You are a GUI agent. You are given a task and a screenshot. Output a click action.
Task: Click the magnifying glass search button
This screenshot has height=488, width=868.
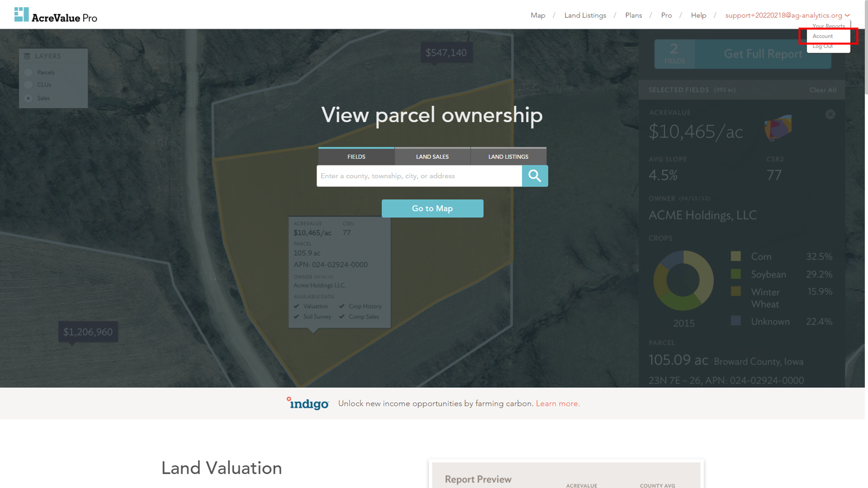pos(535,176)
